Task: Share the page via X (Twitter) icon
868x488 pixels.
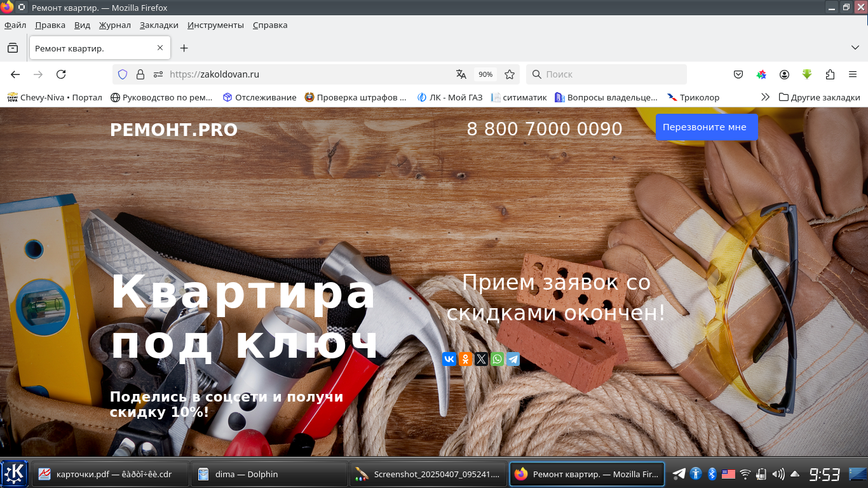Action: [481, 359]
